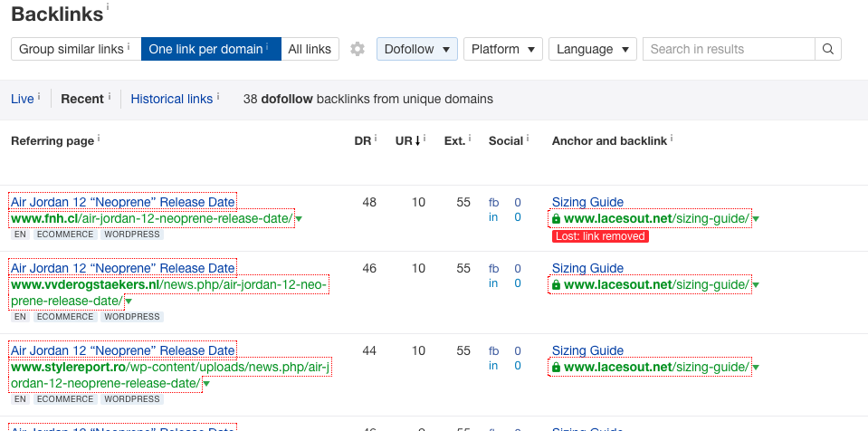The width and height of the screenshot is (868, 431).
Task: Sort table by DR column
Action: click(363, 140)
